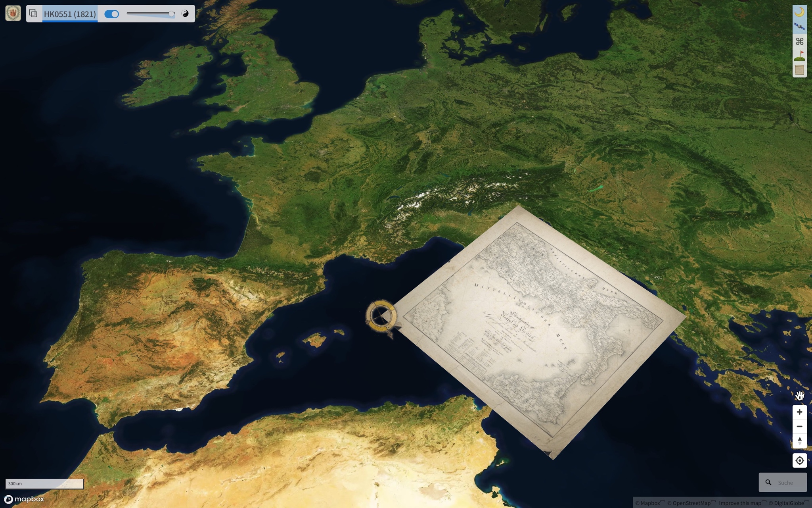
Task: Click the geolocate crosshair button
Action: [799, 460]
